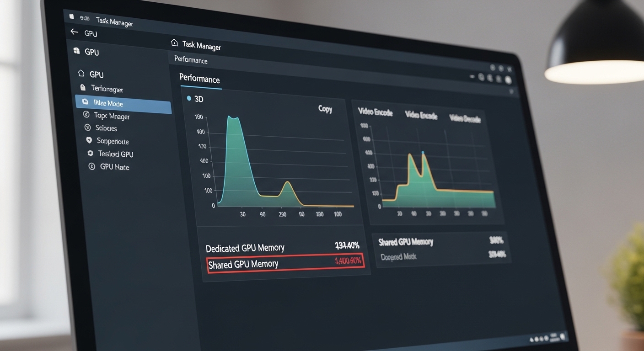Click the back arrow next to GPU
644x351 pixels.
(x=74, y=32)
